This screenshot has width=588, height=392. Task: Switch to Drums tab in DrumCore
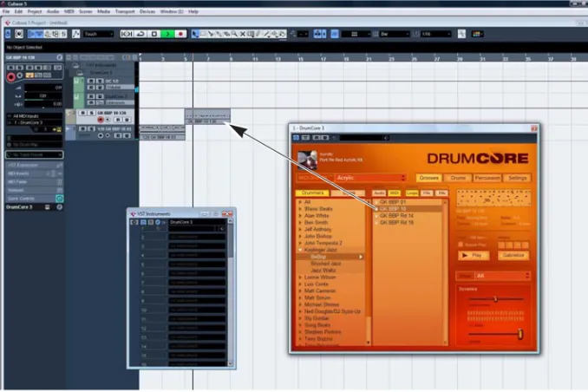coord(458,178)
